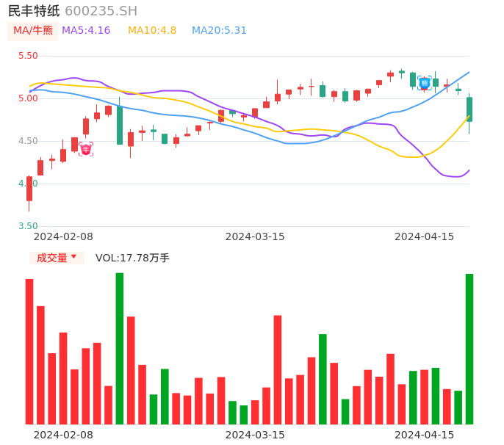Screen dimensions: 504x445
Task: Select the first red candlestick on the left
Action: [x=29, y=188]
